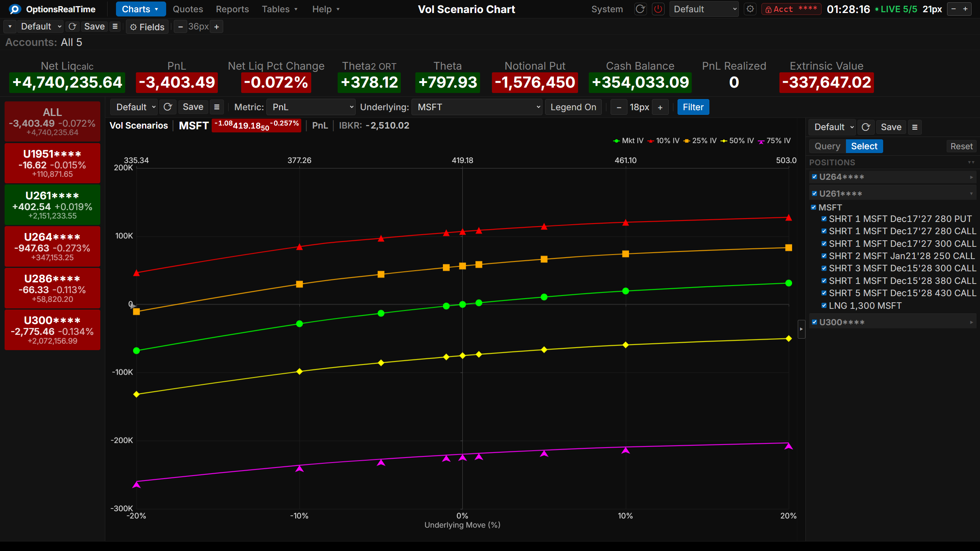Screen dimensions: 980x551
Task: Select the ALL accounts card
Action: click(x=52, y=122)
